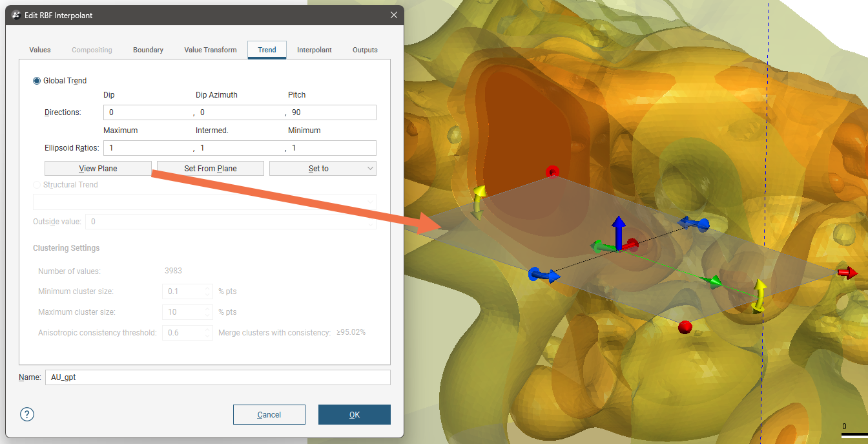Click the yellow curved rotation handle on left

(479, 202)
